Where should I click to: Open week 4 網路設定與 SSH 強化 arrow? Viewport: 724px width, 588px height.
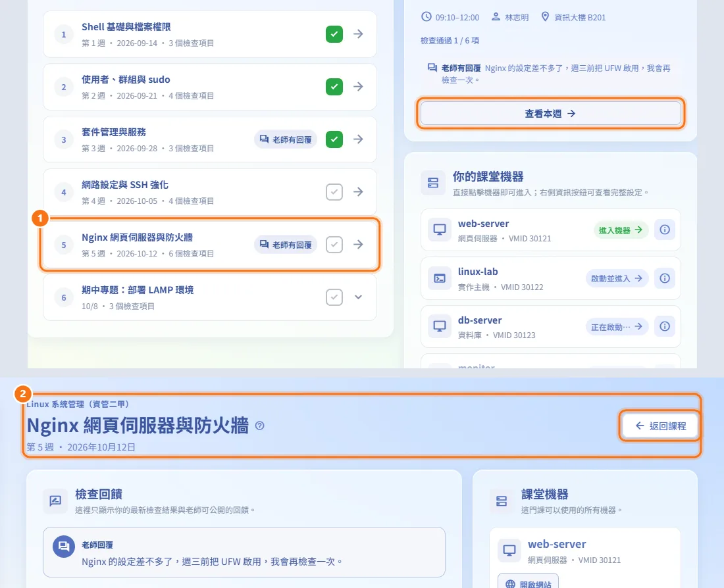(358, 192)
